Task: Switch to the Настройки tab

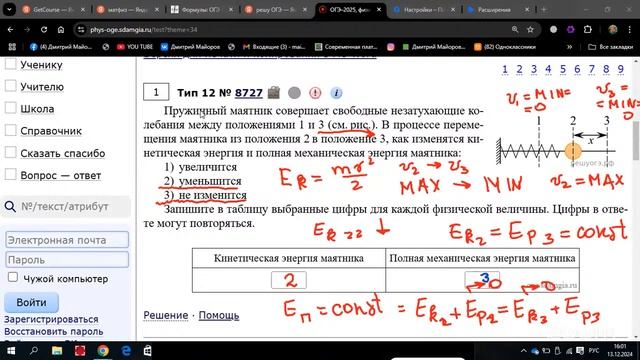Action: (x=424, y=9)
